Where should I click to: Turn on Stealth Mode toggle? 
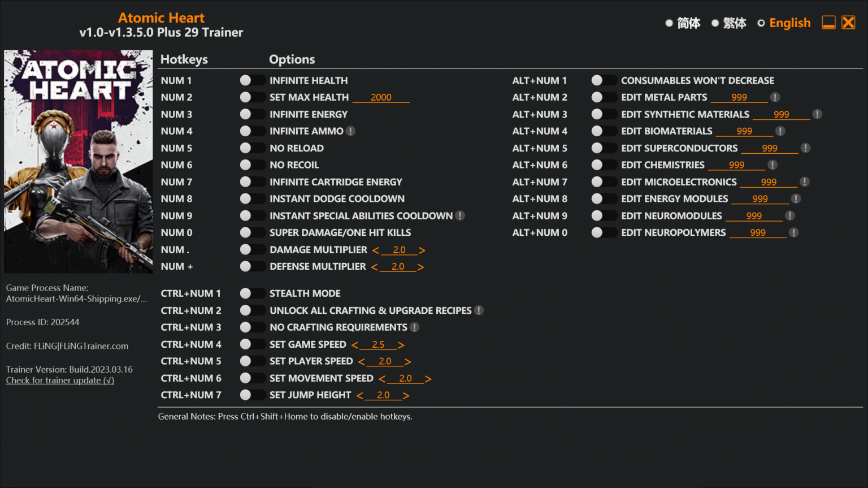click(x=252, y=293)
